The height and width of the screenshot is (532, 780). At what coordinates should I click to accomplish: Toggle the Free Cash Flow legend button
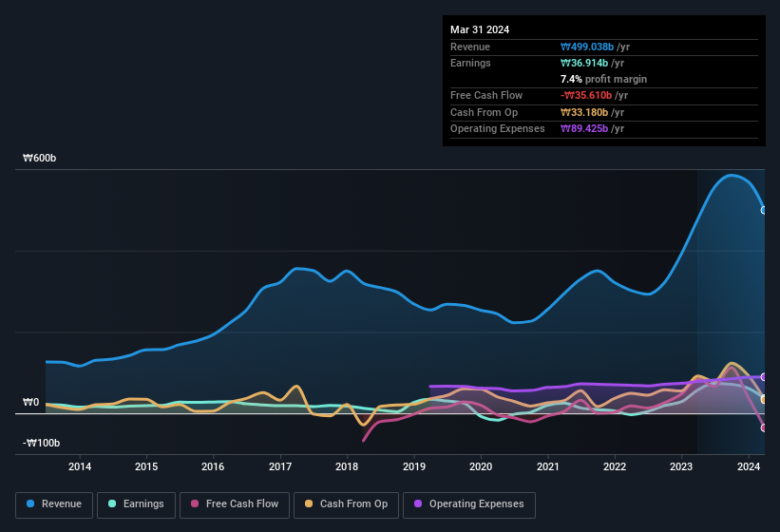point(235,504)
